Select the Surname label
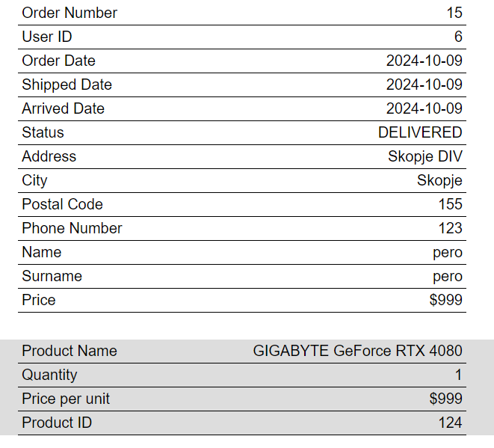The width and height of the screenshot is (494, 448). [52, 276]
